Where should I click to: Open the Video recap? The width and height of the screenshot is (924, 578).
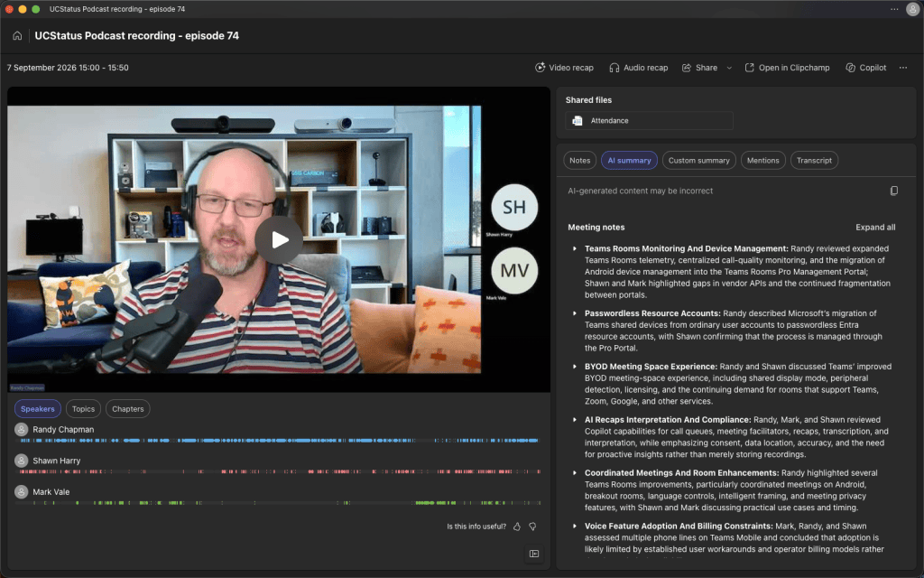(x=564, y=68)
